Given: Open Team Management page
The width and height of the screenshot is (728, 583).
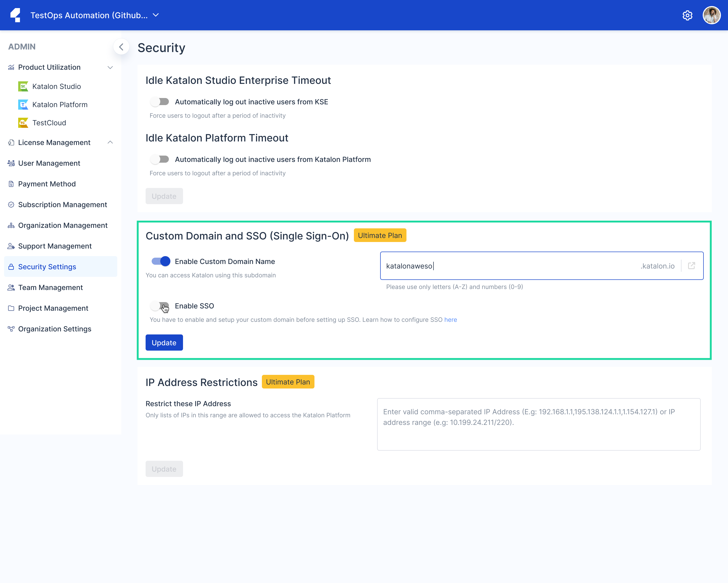Looking at the screenshot, I should [50, 287].
